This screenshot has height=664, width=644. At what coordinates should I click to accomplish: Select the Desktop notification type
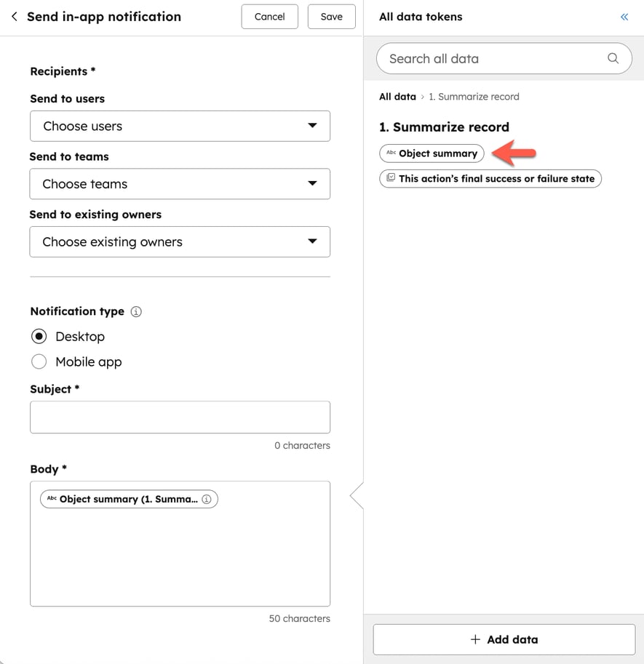pyautogui.click(x=39, y=336)
